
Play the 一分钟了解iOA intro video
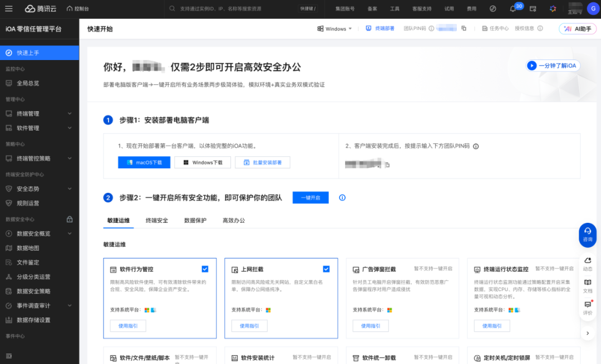553,66
